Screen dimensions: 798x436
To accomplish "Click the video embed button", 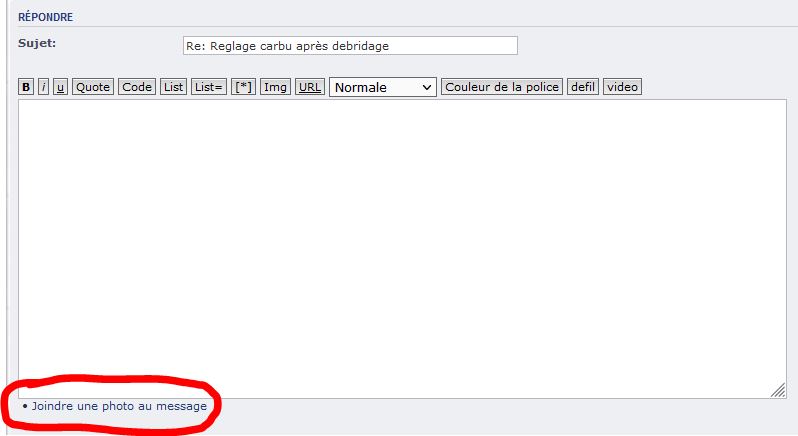I will [622, 87].
